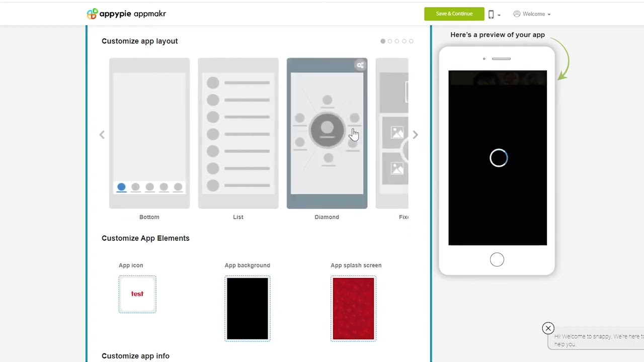Click the user profile icon beside Welcome
The width and height of the screenshot is (644, 362).
[517, 14]
